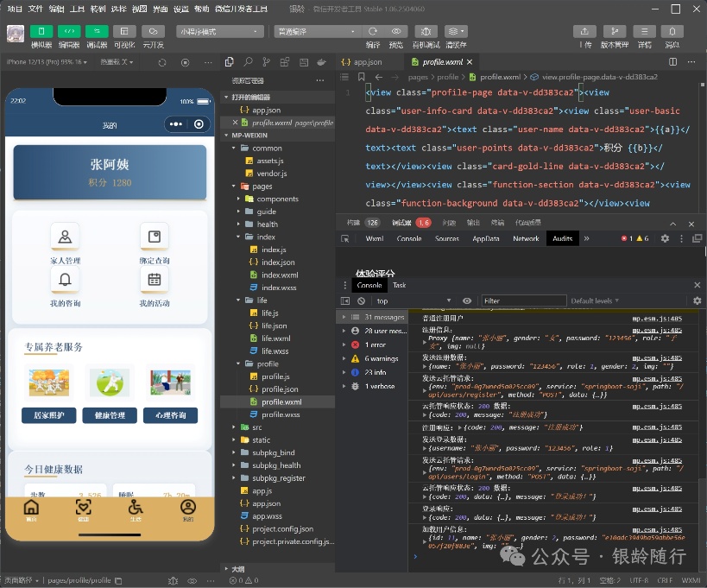The height and width of the screenshot is (588, 707).
Task: Toggle the debugger panel button
Action: [97, 31]
